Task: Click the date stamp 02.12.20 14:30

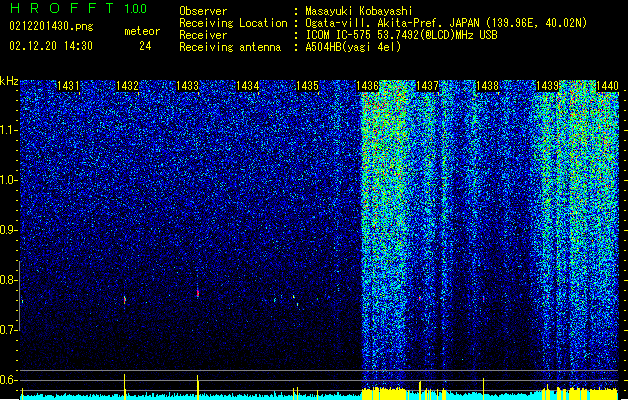Action: click(51, 46)
